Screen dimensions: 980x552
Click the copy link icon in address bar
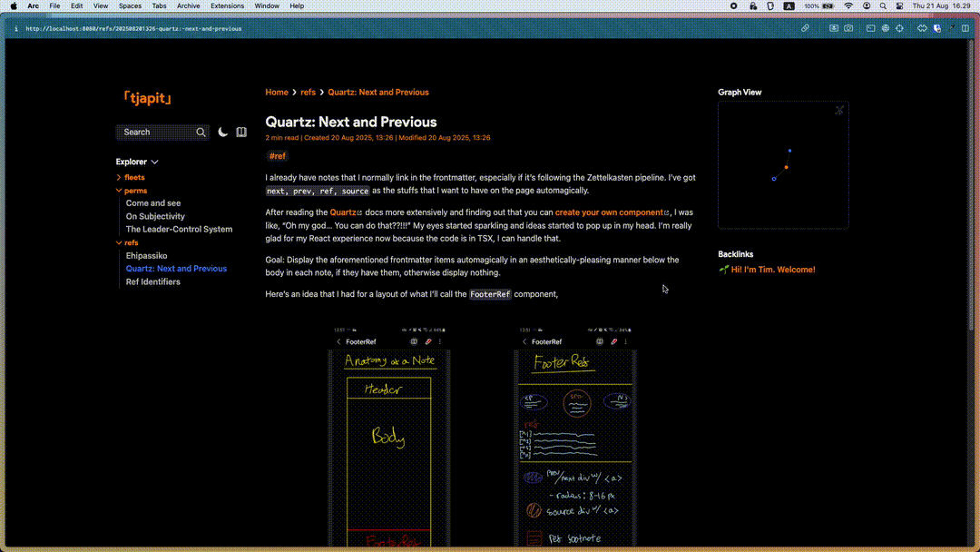click(x=805, y=28)
